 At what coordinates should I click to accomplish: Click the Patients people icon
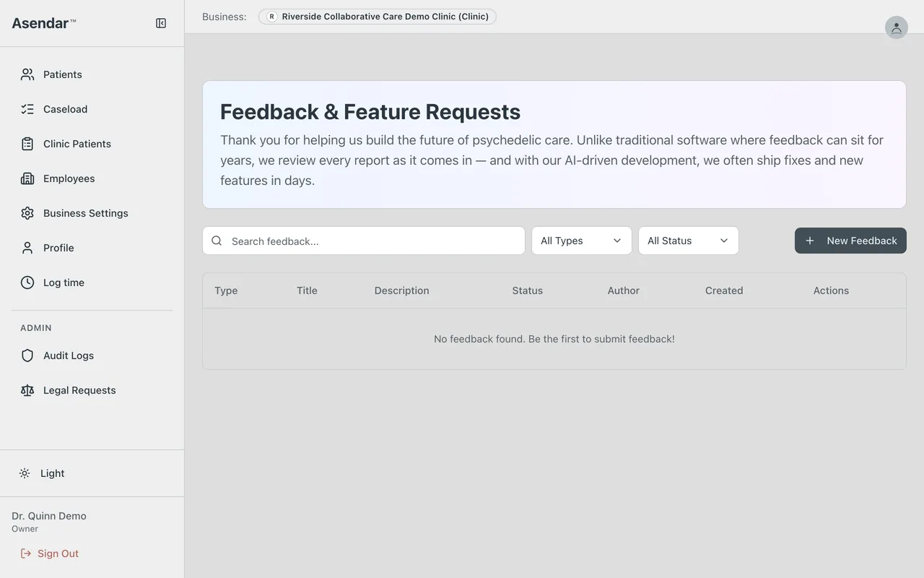pyautogui.click(x=27, y=74)
